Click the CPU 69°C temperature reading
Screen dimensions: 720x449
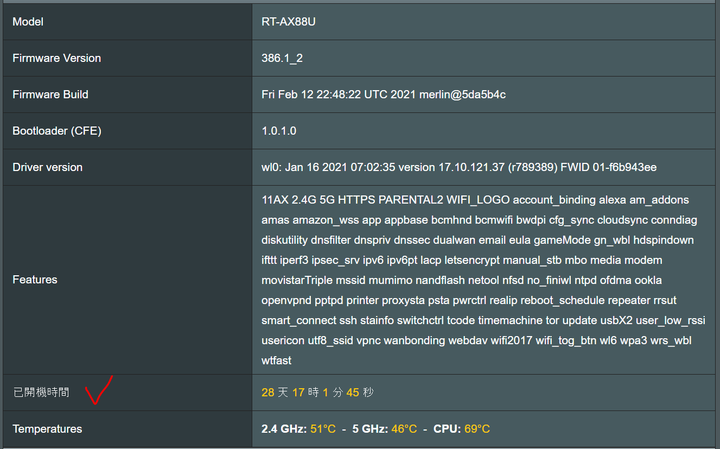point(461,429)
